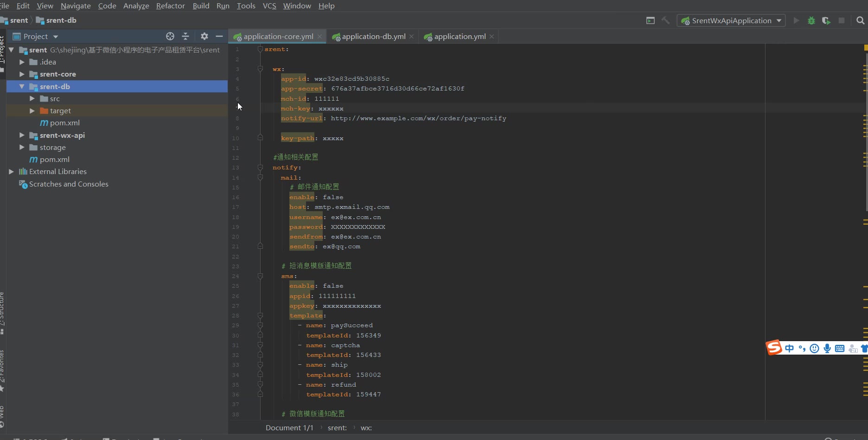868x440 pixels.
Task: Click the locate file crosshair icon
Action: pyautogui.click(x=170, y=36)
